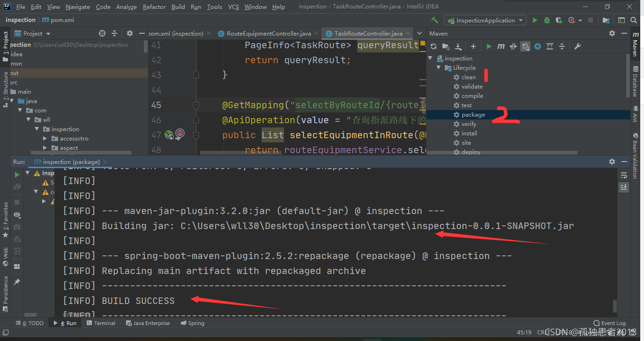This screenshot has width=644, height=341.
Task: Switch to RouteEquipmentController.java tab
Action: [269, 33]
